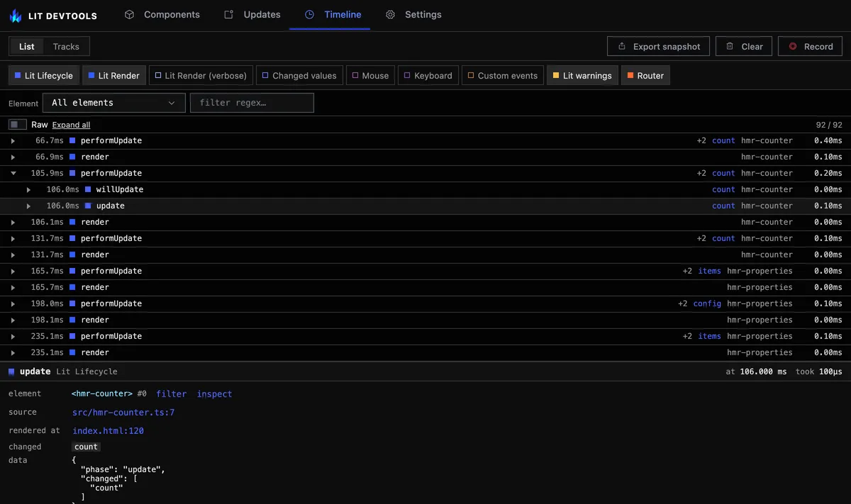Open source link src/hmr-counter.ts:7
Image resolution: width=851 pixels, height=504 pixels.
click(x=123, y=413)
